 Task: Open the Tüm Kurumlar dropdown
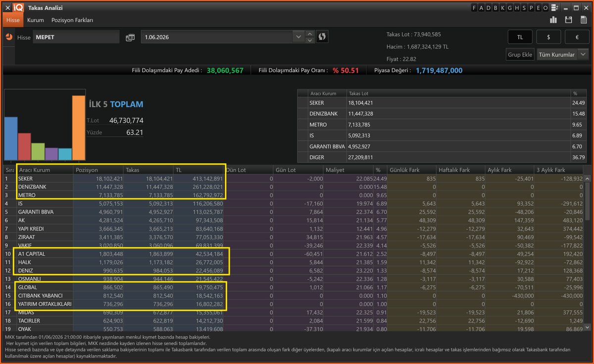[563, 54]
